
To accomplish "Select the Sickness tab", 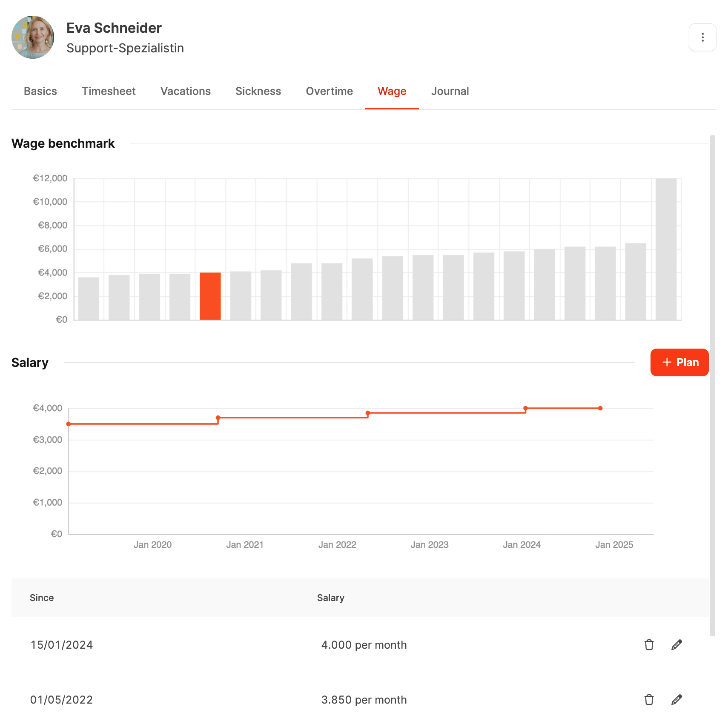I will coord(258,91).
